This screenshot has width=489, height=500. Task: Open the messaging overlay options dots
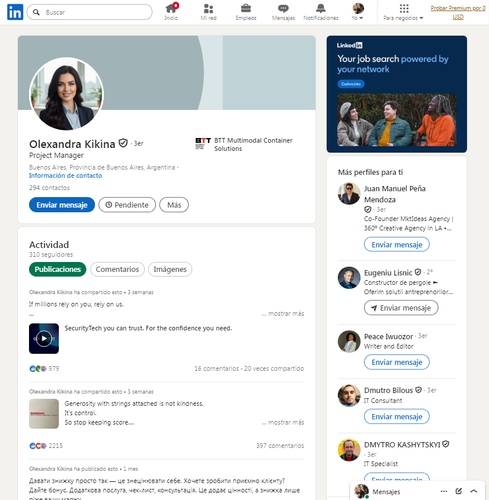(x=444, y=491)
